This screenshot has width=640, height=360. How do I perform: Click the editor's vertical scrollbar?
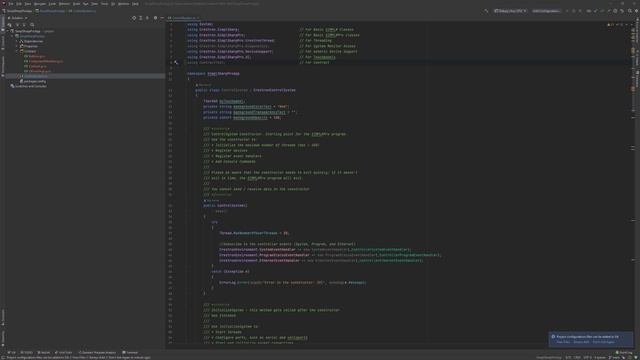(633, 184)
